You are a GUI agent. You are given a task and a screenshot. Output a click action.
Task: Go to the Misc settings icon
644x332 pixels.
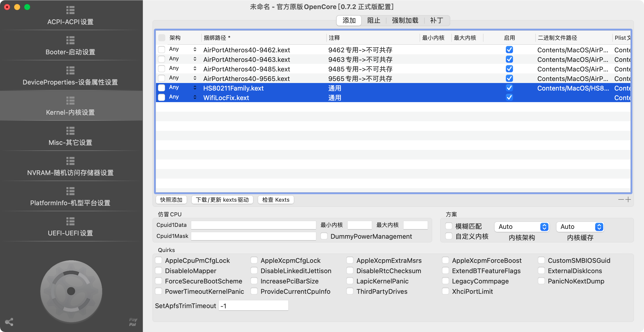click(x=70, y=131)
